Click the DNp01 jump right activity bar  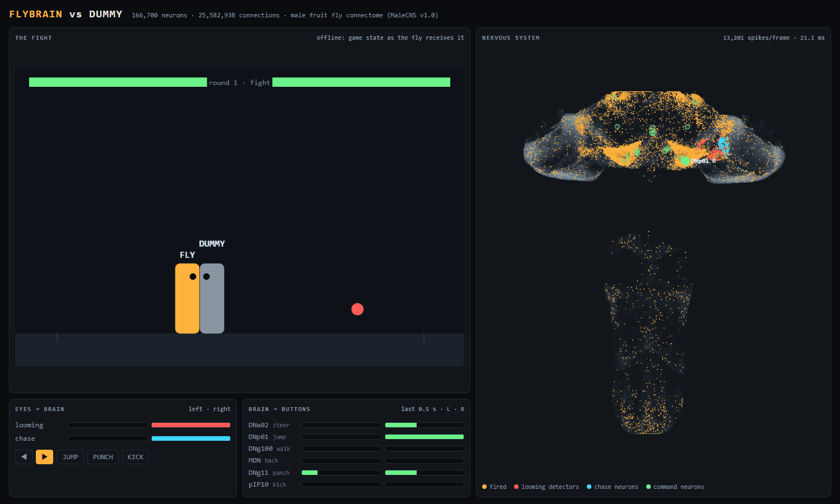tap(424, 437)
